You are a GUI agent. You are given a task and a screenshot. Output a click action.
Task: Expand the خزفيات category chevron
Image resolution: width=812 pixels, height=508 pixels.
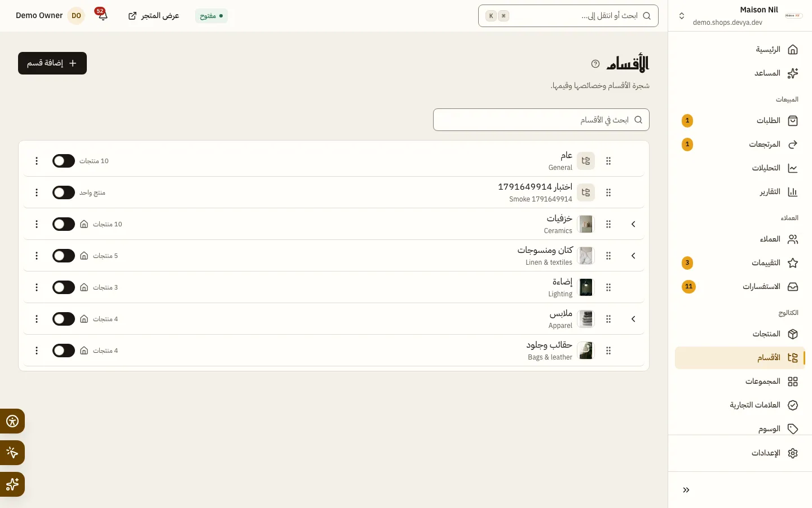633,224
